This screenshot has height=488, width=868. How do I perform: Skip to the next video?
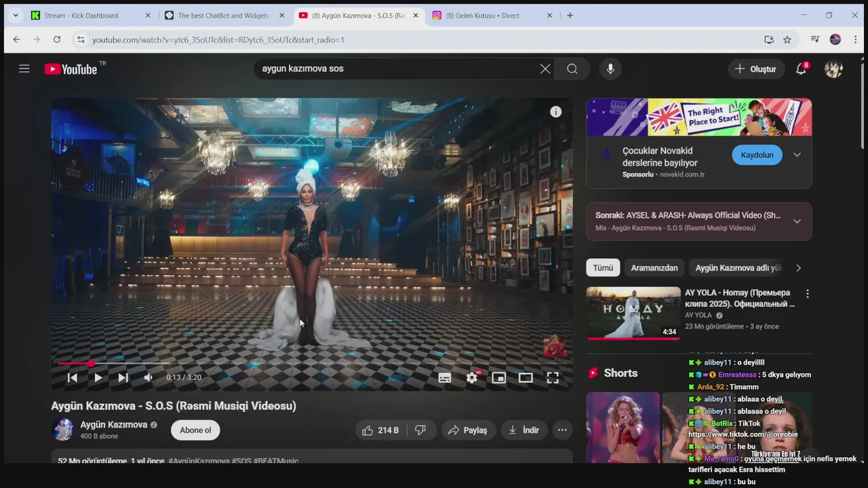click(123, 378)
